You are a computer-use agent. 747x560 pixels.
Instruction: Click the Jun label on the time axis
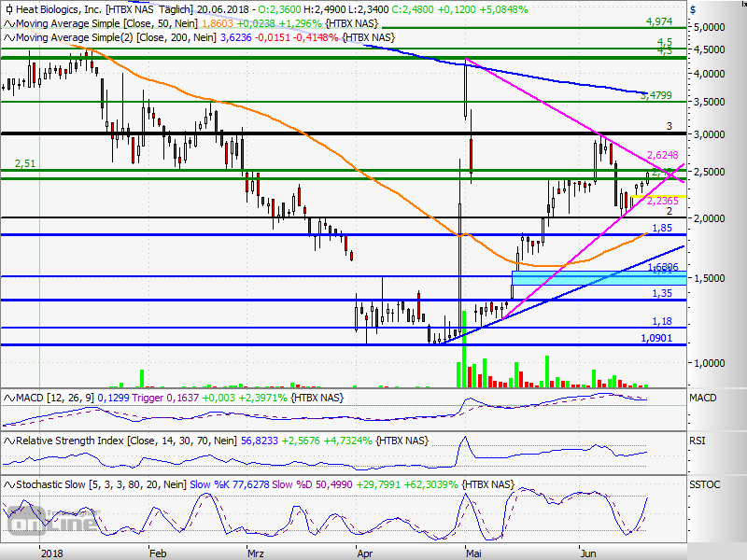tap(588, 553)
